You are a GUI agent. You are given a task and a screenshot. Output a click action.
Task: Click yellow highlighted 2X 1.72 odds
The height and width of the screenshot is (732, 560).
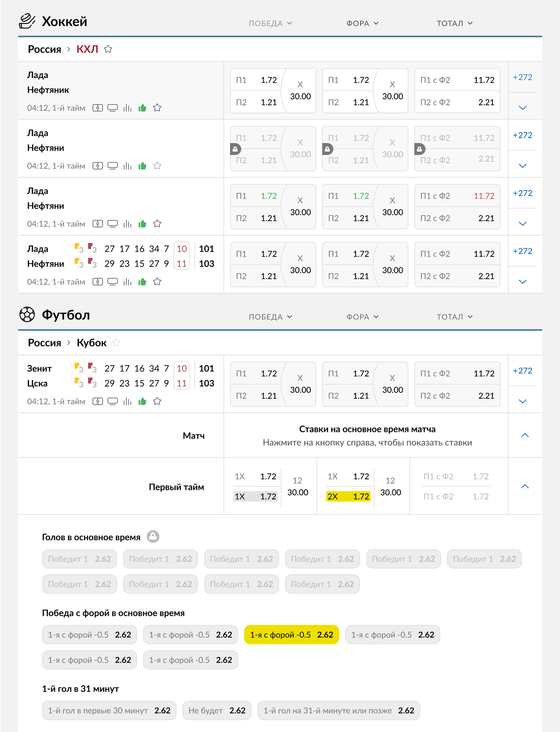coord(348,497)
